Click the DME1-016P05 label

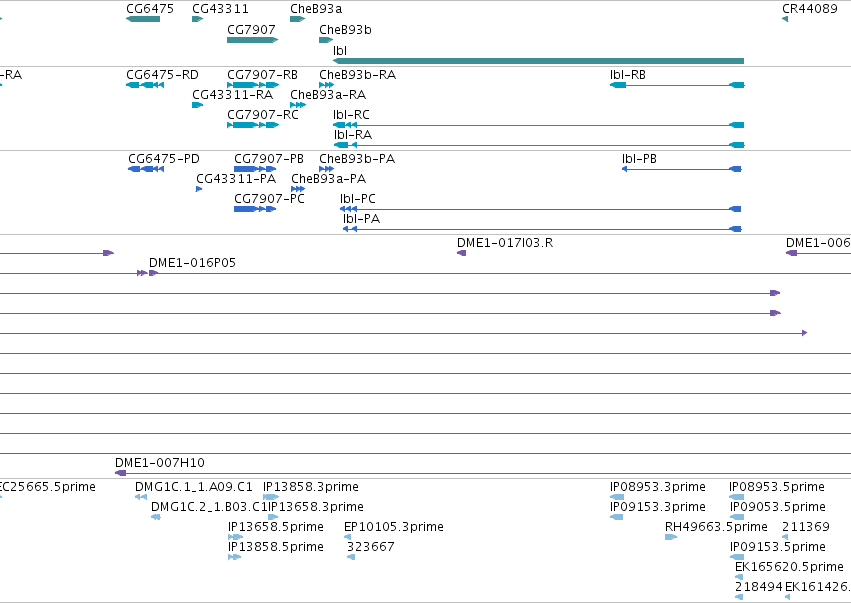click(192, 263)
